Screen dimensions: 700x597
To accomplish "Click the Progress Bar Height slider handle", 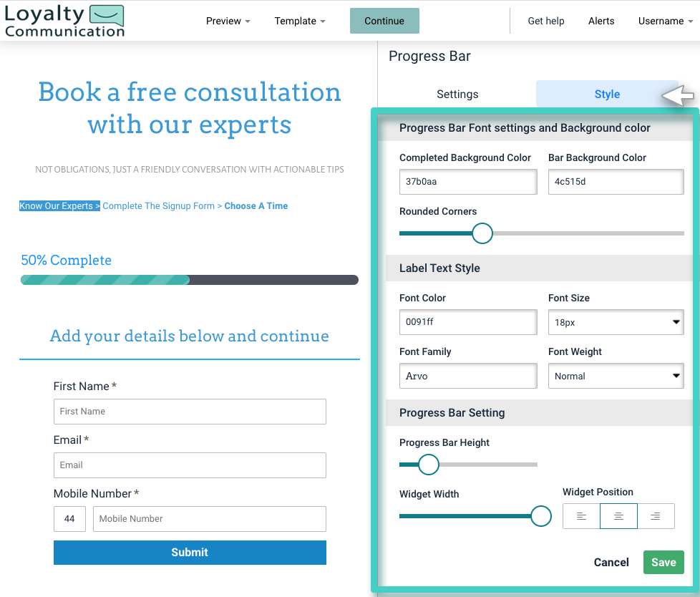I will pyautogui.click(x=429, y=465).
